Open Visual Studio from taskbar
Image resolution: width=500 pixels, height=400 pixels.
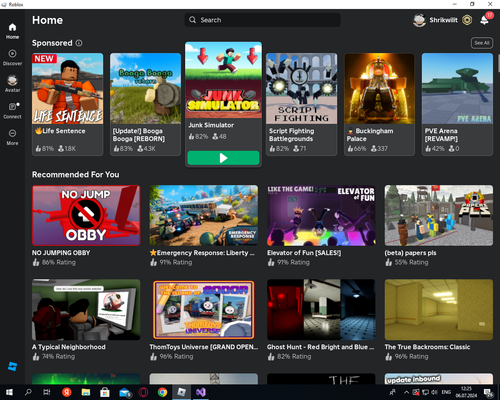click(201, 392)
